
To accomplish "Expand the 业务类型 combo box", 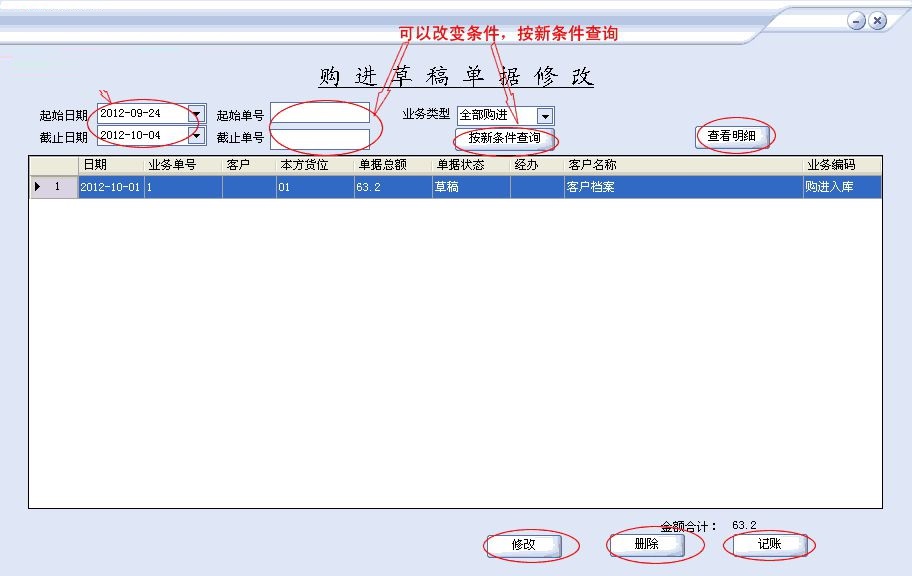I will coord(544,114).
